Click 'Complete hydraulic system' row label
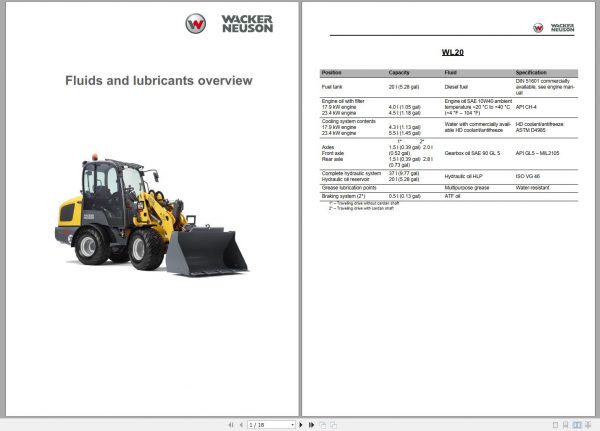The width and height of the screenshot is (600, 431). click(x=351, y=173)
